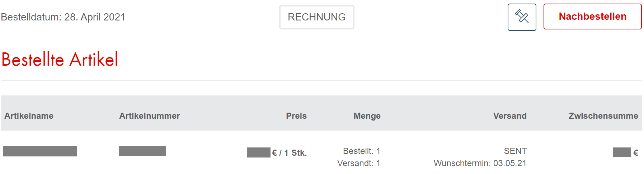This screenshot has height=174, width=644.
Task: Select the Preis column header
Action: (296, 116)
